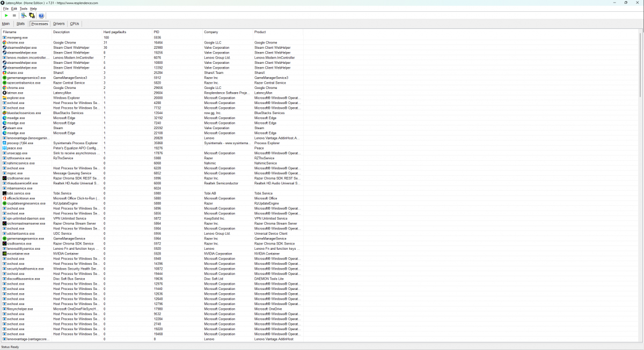Click the BlueStacks icon beside bluestacksservices.exe

pyautogui.click(x=4, y=113)
